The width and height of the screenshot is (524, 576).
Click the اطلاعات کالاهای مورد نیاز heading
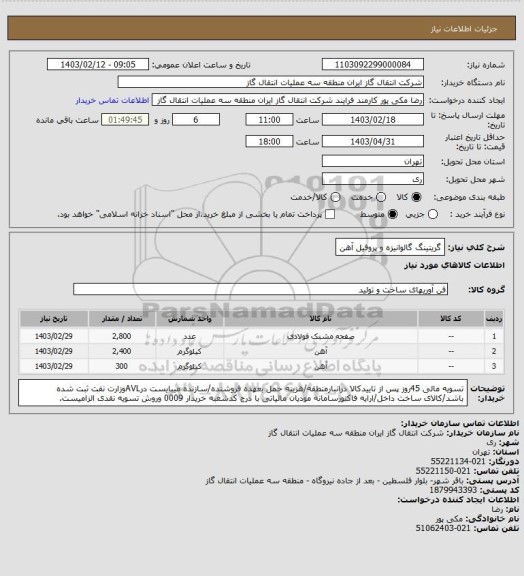455,266
